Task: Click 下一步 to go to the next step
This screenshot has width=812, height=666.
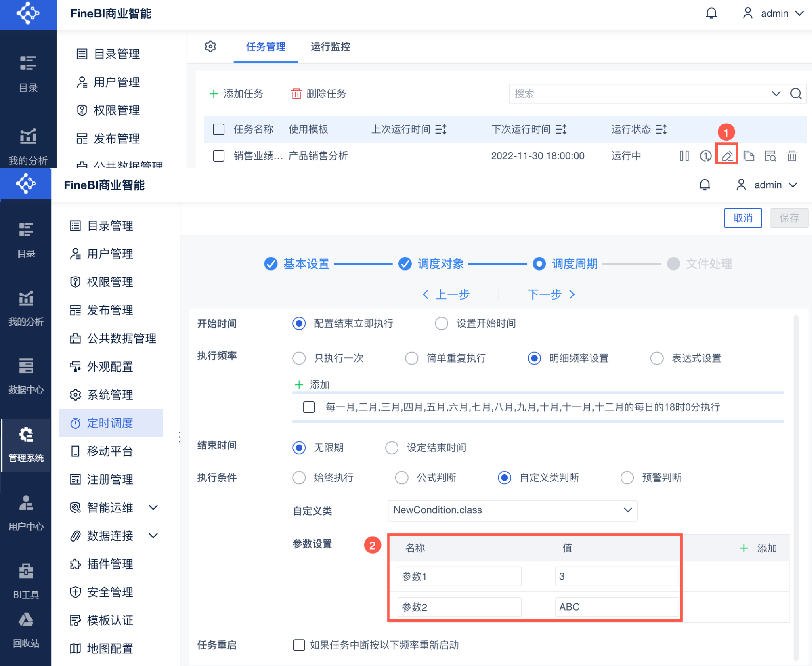Action: click(551, 294)
